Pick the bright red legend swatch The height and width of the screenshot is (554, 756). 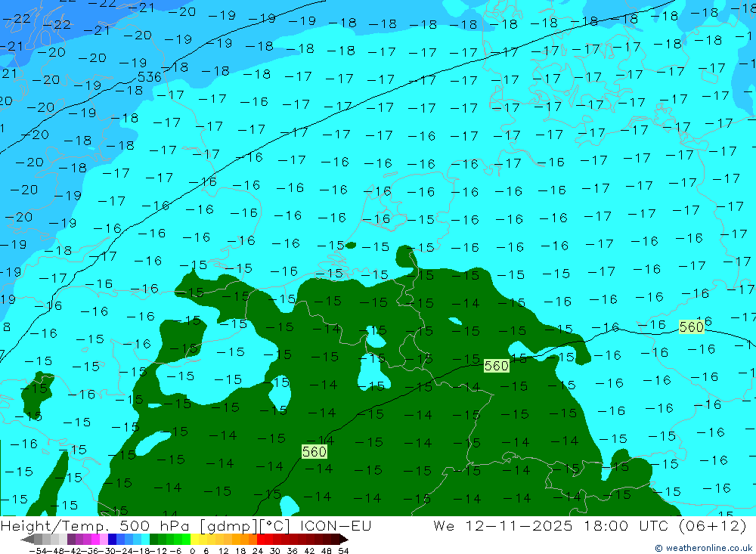(x=261, y=540)
